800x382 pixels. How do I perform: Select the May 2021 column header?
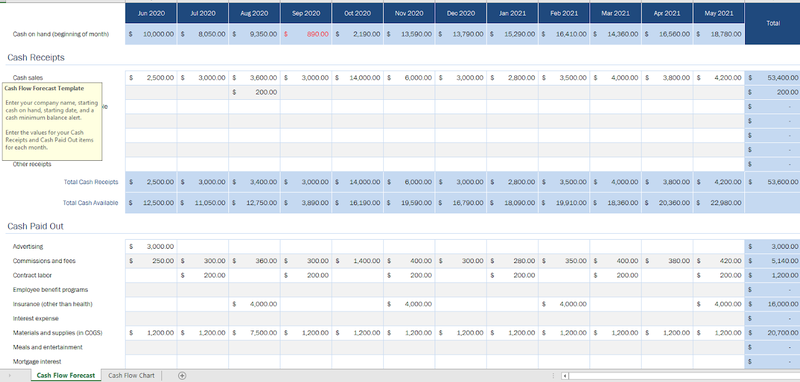point(718,14)
